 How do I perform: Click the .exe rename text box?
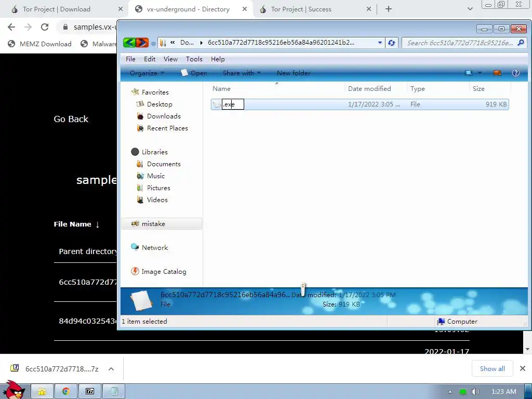click(233, 104)
